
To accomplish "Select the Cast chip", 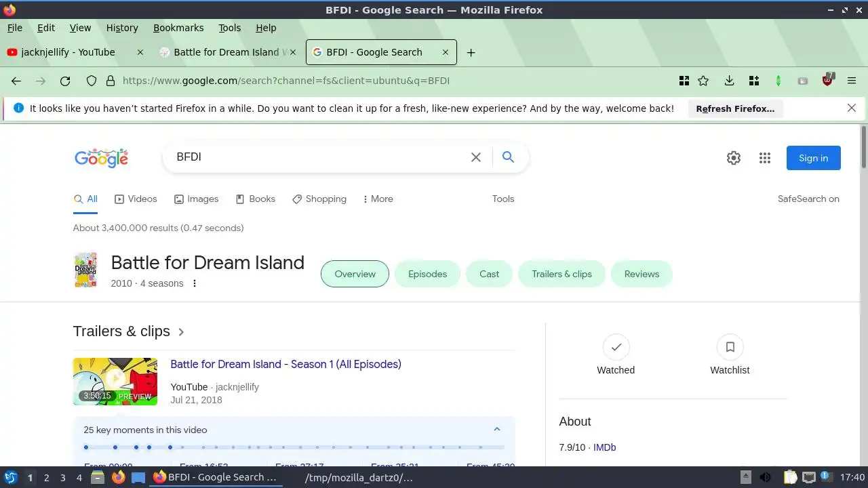I will pyautogui.click(x=489, y=274).
